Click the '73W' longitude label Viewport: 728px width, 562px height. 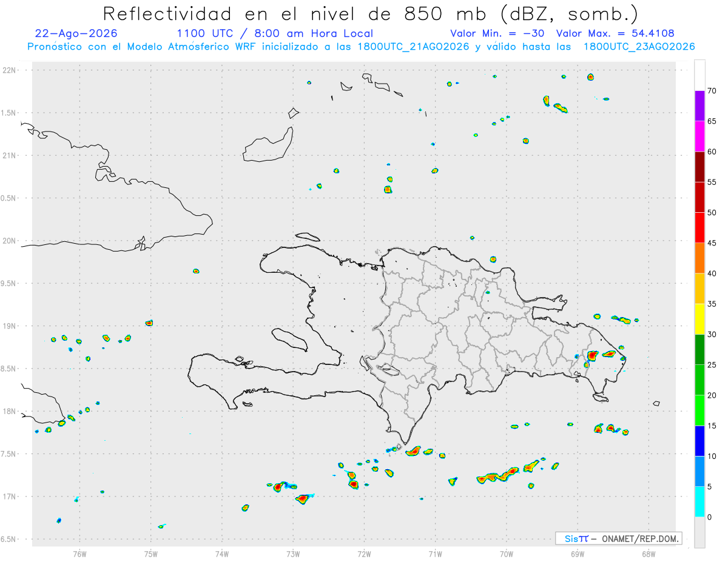pyautogui.click(x=293, y=554)
